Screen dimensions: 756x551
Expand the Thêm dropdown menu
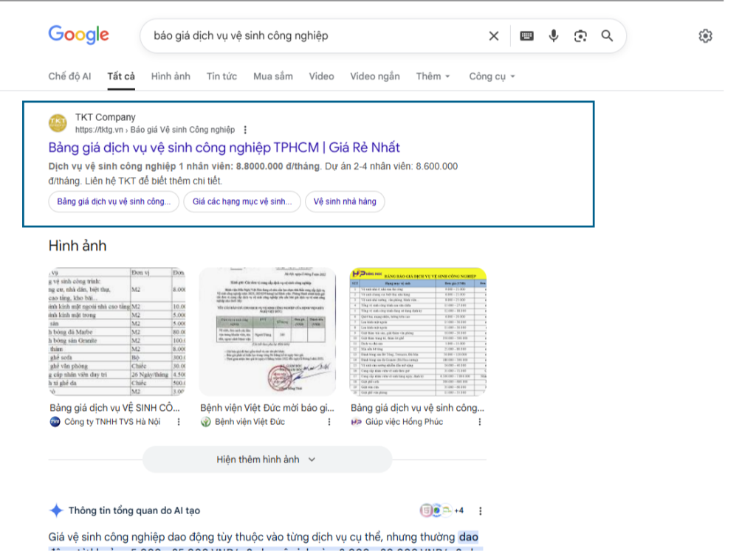[x=433, y=76]
